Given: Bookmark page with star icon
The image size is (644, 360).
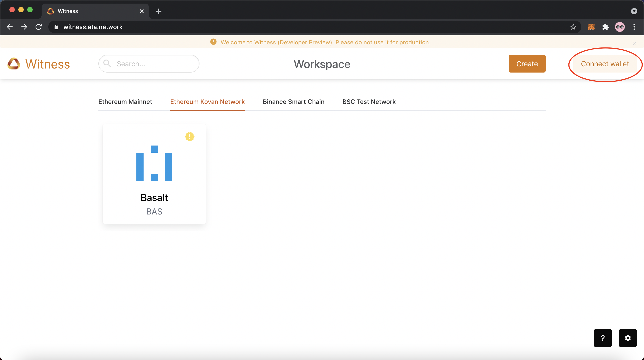Looking at the screenshot, I should (573, 27).
